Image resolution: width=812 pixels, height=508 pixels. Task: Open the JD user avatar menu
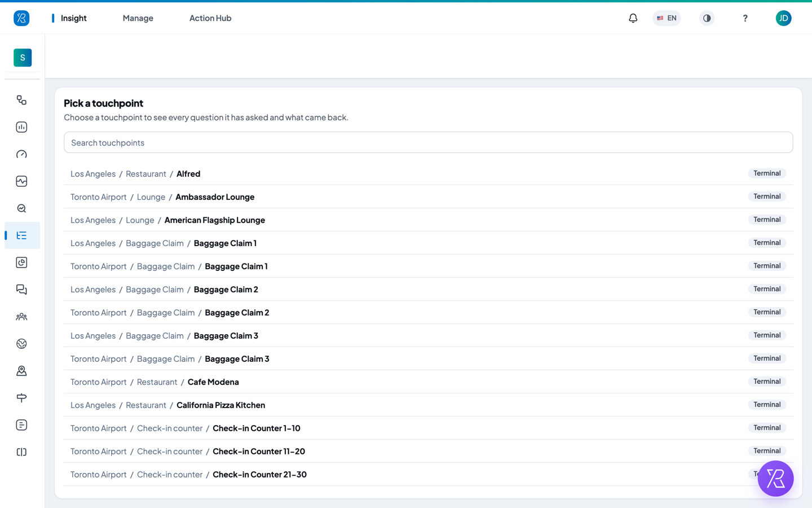783,18
